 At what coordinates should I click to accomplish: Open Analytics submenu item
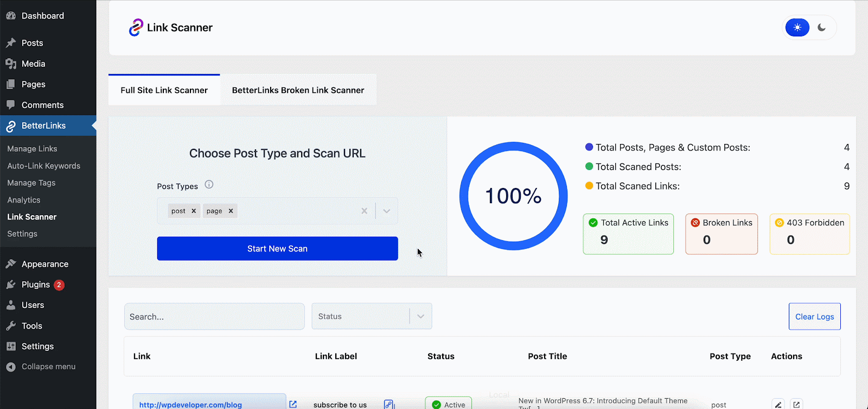[24, 200]
